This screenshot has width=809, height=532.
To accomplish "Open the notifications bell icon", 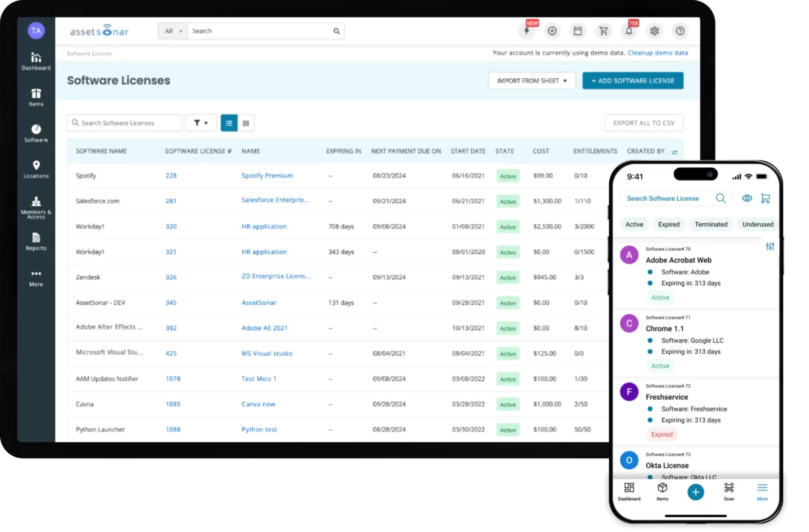I will pyautogui.click(x=629, y=31).
